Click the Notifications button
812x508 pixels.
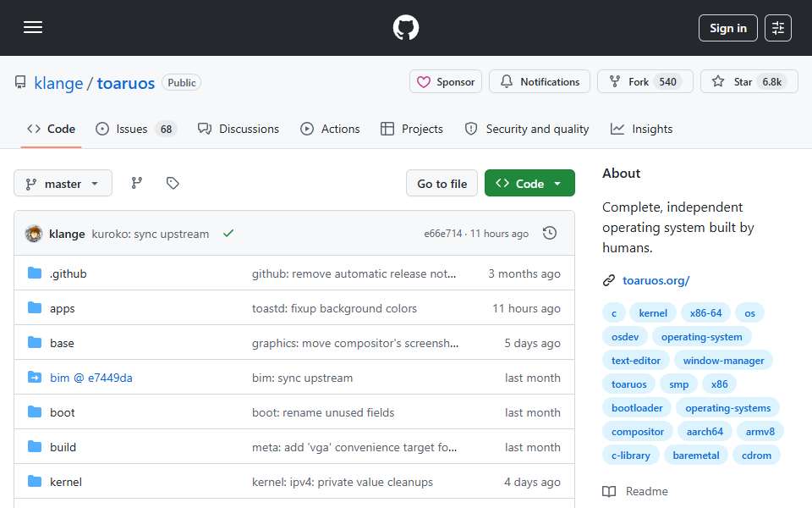(x=540, y=82)
